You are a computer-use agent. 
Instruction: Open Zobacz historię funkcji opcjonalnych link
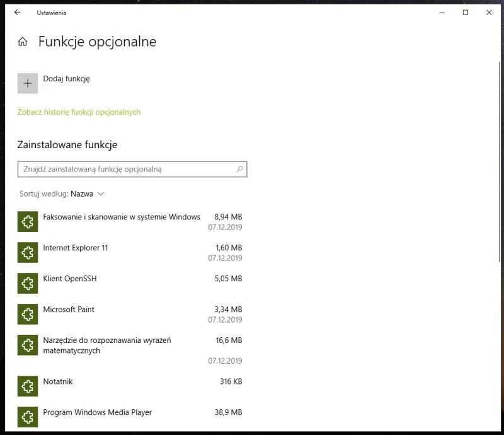(x=79, y=112)
